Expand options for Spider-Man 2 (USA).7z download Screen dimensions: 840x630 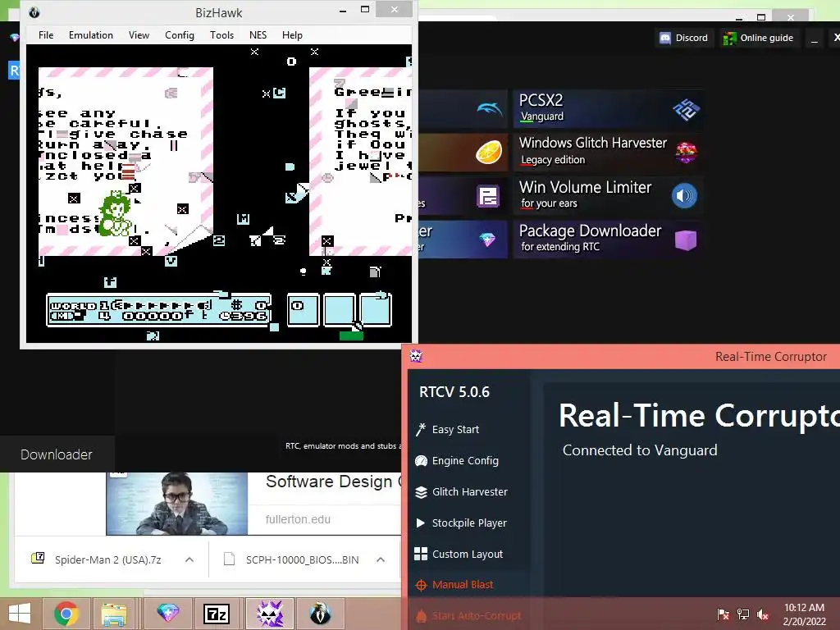[x=189, y=559]
